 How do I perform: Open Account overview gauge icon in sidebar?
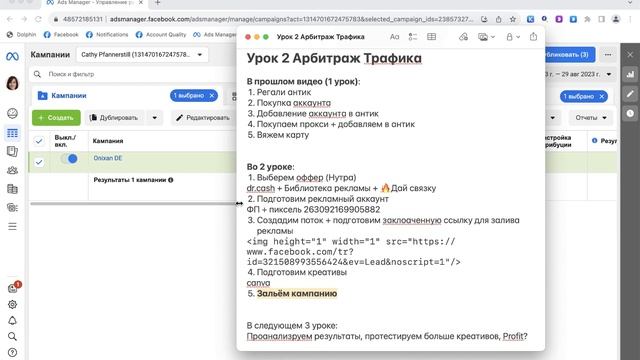(x=12, y=113)
